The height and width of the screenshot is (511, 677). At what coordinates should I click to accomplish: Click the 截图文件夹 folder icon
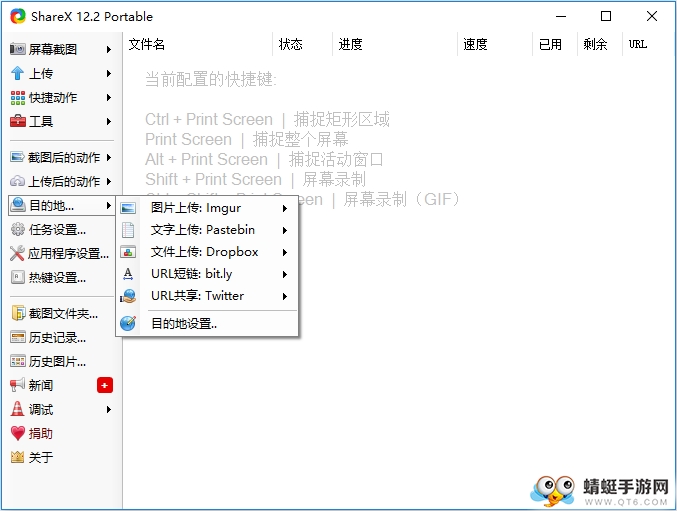pyautogui.click(x=18, y=313)
